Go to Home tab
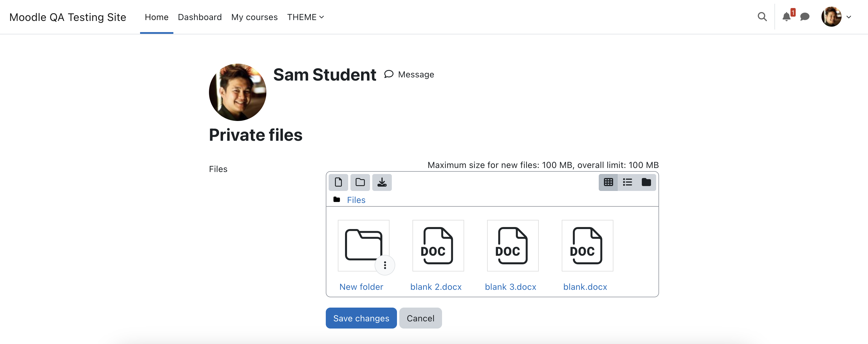The width and height of the screenshot is (868, 344). (156, 17)
